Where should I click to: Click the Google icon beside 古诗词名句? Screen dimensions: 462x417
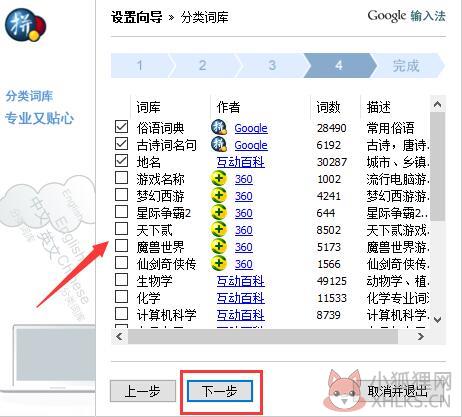point(219,144)
